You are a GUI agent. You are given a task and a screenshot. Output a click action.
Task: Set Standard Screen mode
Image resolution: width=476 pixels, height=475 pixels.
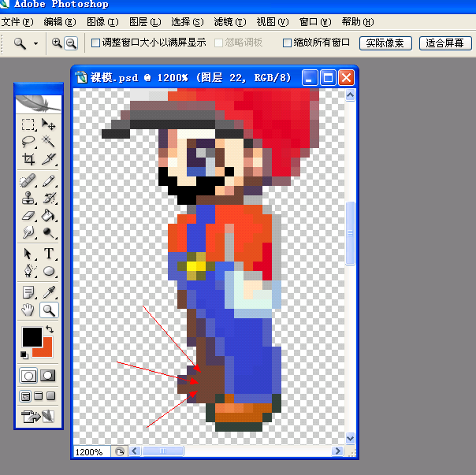(25, 396)
